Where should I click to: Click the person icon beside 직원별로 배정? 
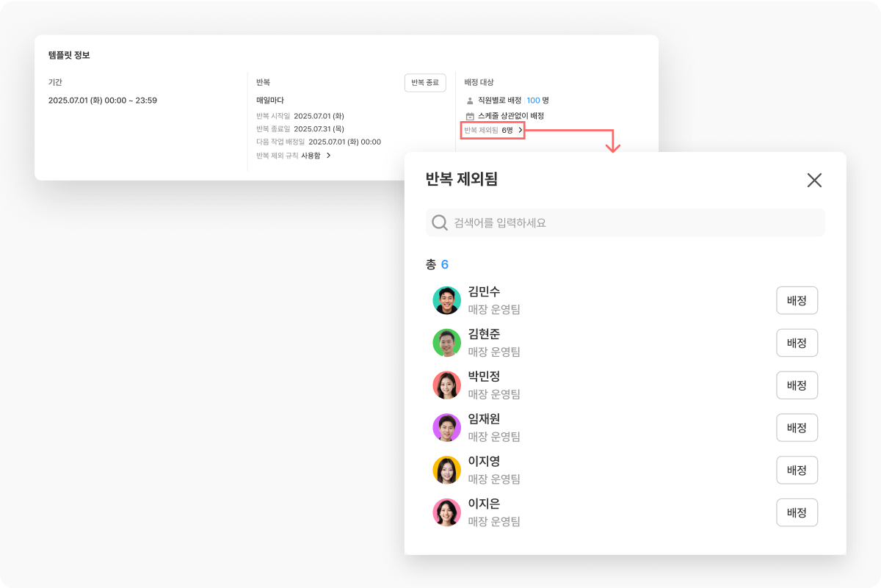click(470, 100)
